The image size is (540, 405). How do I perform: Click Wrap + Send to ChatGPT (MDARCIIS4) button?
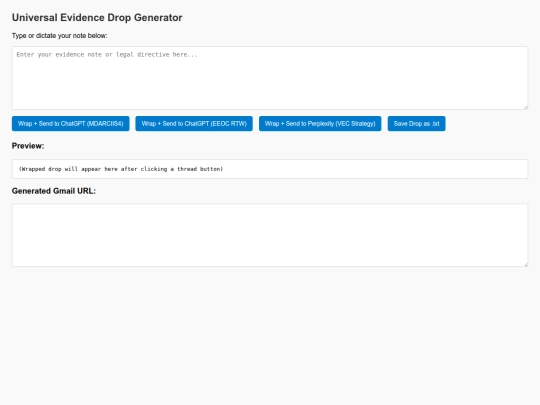pos(71,124)
